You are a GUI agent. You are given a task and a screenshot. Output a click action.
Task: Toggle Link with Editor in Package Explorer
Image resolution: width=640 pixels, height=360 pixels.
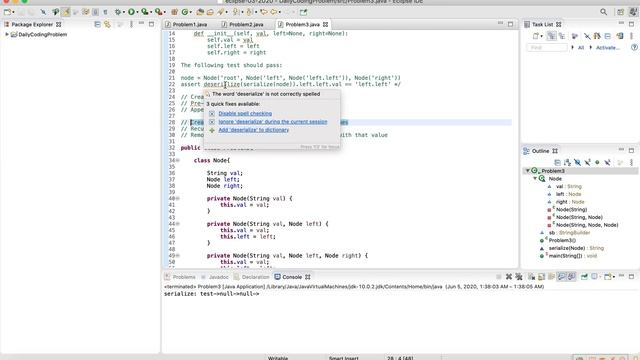(107, 24)
